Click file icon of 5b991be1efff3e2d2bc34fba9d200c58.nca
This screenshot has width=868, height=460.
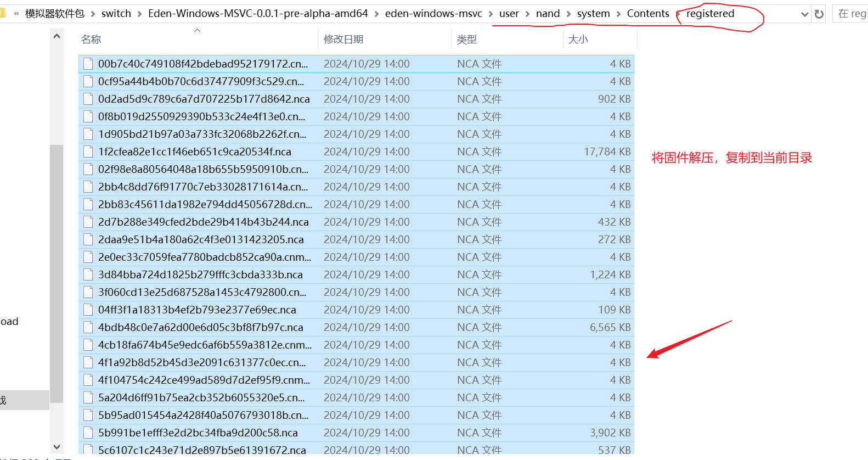pos(88,433)
